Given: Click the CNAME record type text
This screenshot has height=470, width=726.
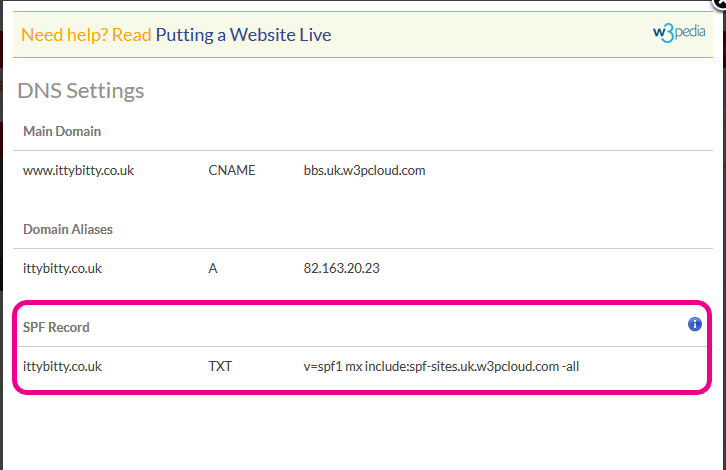Looking at the screenshot, I should click(x=232, y=170).
